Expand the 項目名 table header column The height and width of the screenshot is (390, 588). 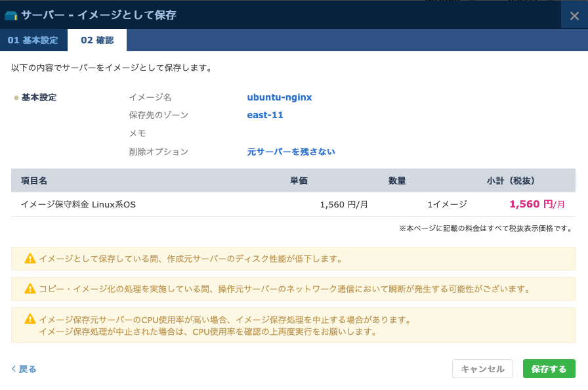[x=35, y=180]
